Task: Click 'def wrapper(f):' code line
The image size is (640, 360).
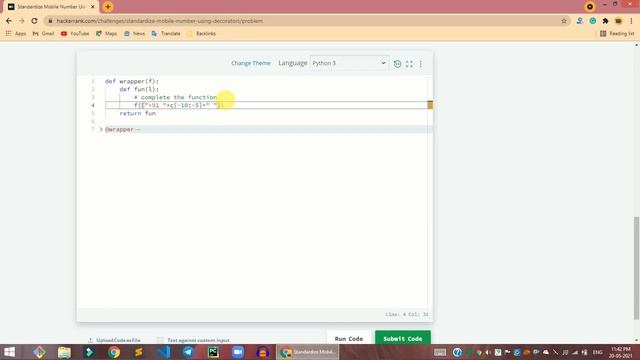Action: (131, 81)
